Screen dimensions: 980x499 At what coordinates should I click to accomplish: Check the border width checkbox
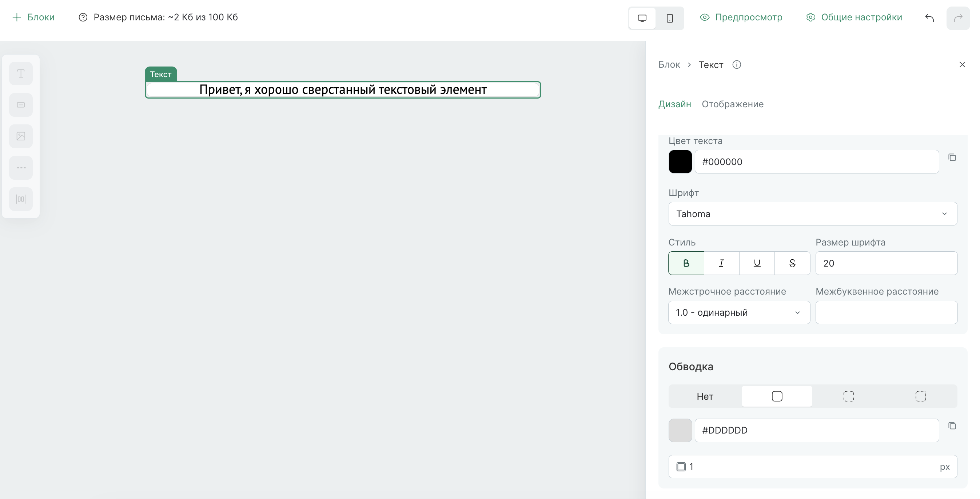pos(681,466)
